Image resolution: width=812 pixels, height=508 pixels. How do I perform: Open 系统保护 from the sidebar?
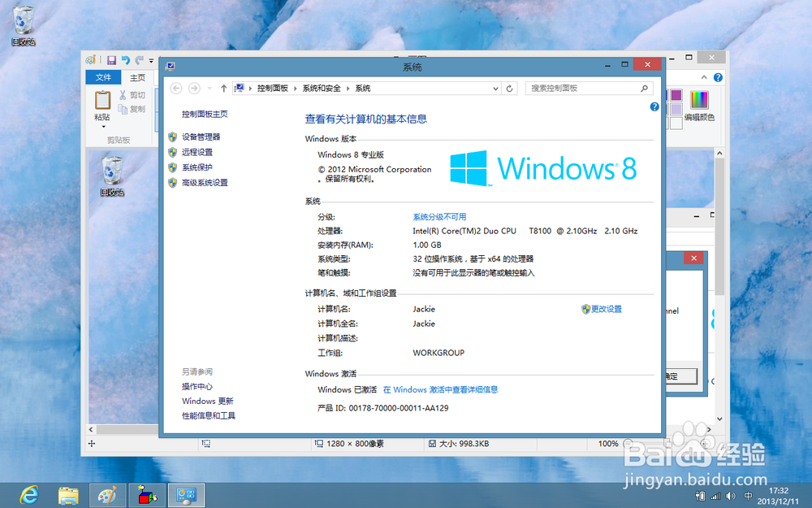tap(197, 167)
